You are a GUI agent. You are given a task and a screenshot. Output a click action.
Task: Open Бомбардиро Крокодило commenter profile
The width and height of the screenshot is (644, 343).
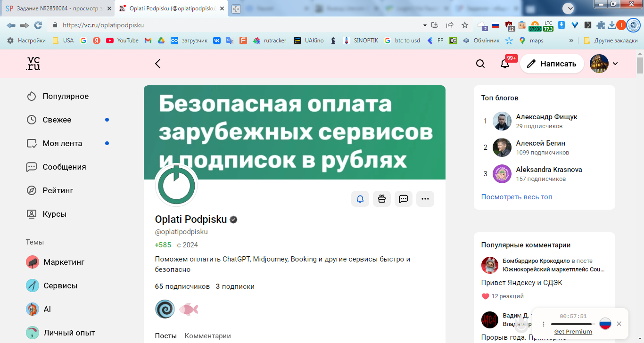[x=537, y=261]
